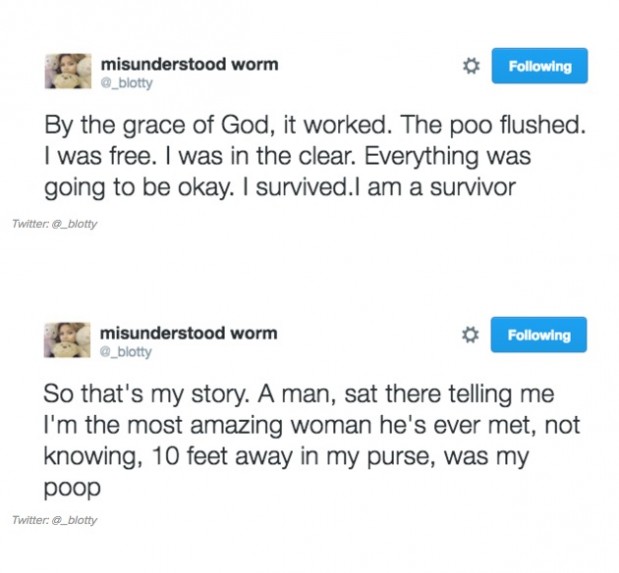Click the "Twitter: @_blotty" credit under the "my purse" tweet

[54, 520]
